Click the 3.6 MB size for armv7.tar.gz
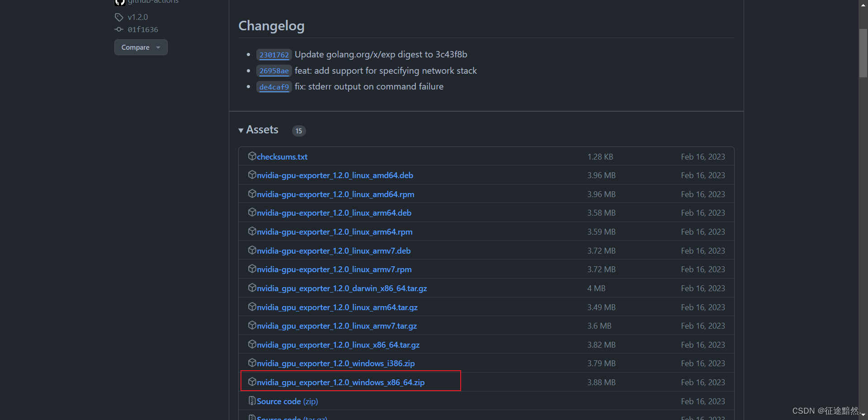The image size is (868, 420). tap(599, 326)
